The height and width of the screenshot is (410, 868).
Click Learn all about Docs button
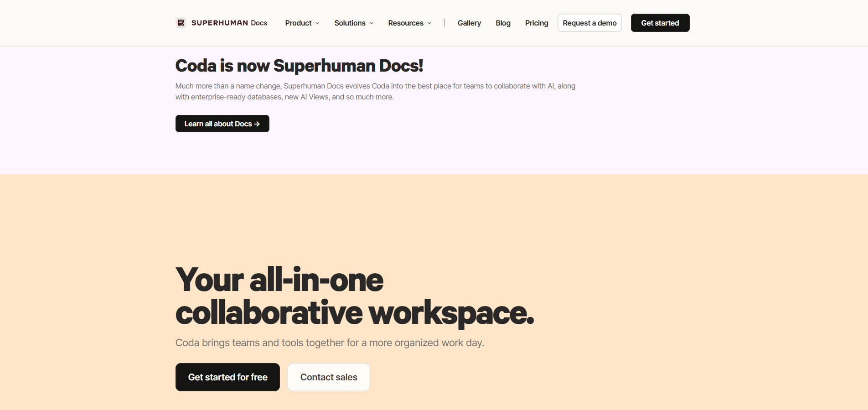222,124
